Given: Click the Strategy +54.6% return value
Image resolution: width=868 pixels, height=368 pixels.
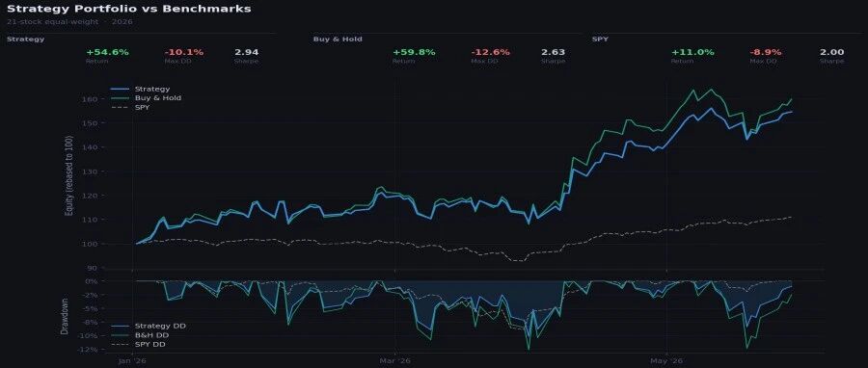Looking at the screenshot, I should pos(107,52).
